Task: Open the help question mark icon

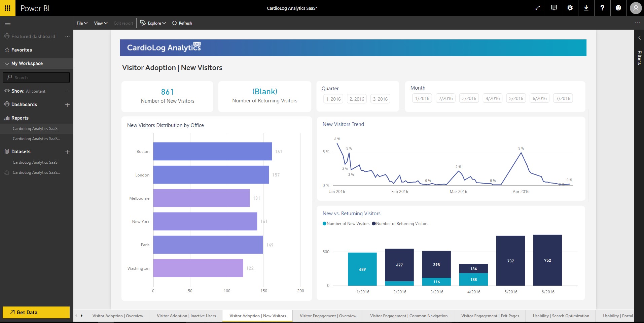Action: [602, 8]
